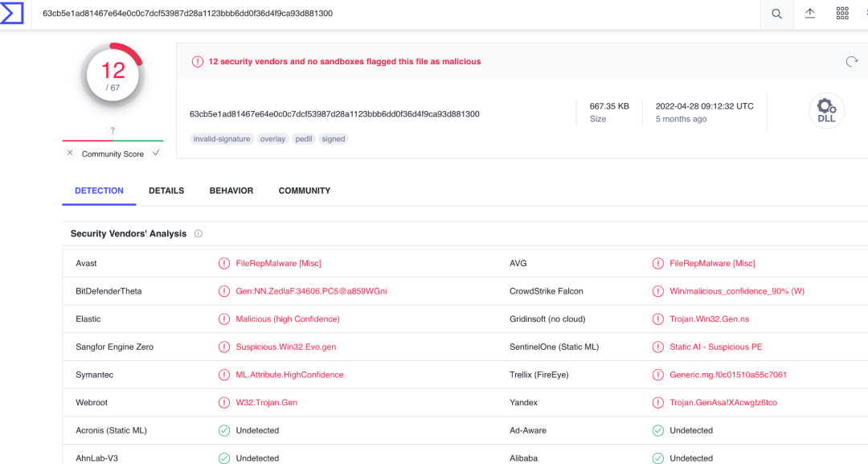Click green check icon for Alibaba

(657, 458)
